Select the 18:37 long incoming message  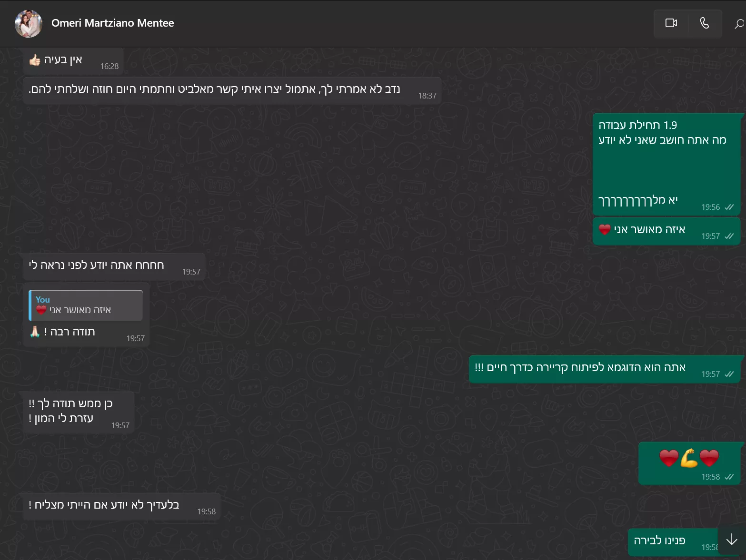[x=232, y=90]
